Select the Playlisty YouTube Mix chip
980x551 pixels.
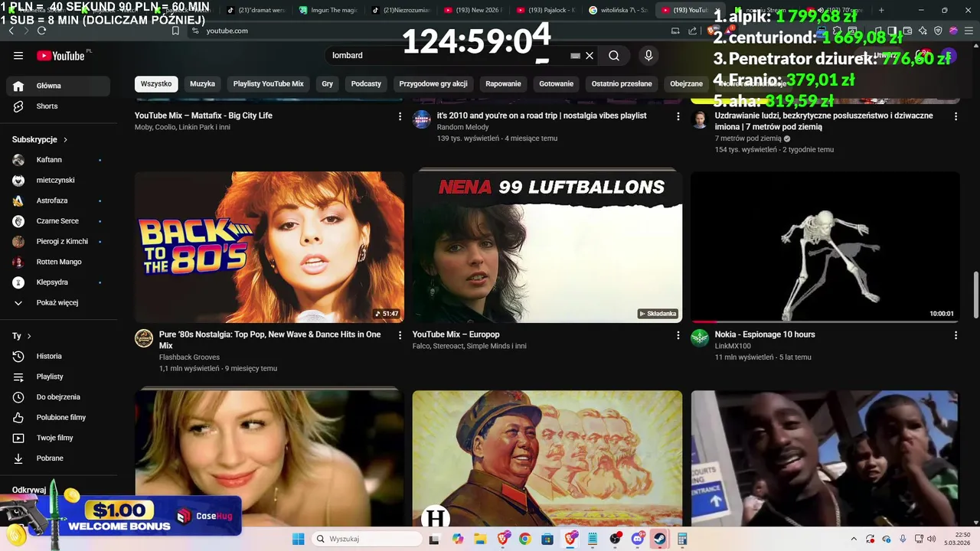[x=269, y=84]
